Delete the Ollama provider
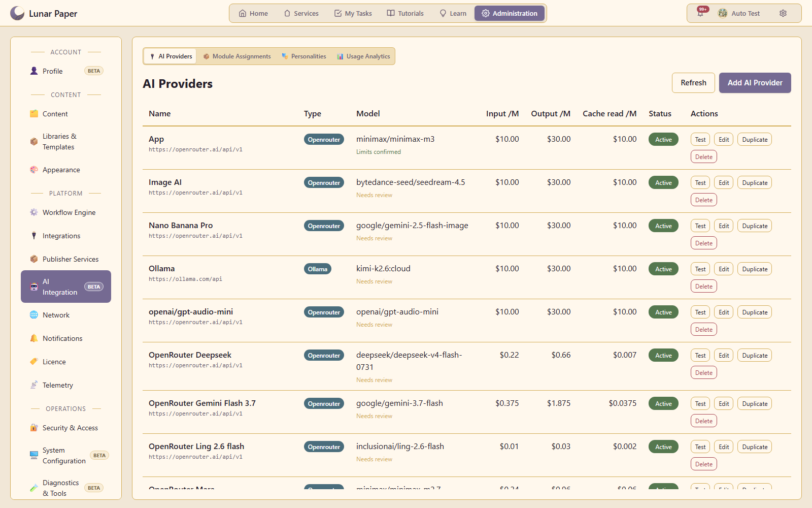The image size is (812, 508). (704, 287)
